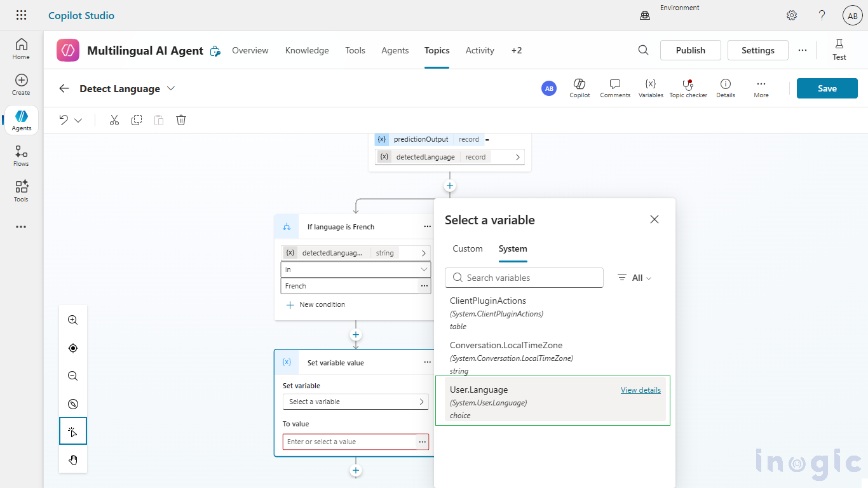The height and width of the screenshot is (488, 868).
Task: Click View details link for User.Language
Action: tap(641, 390)
